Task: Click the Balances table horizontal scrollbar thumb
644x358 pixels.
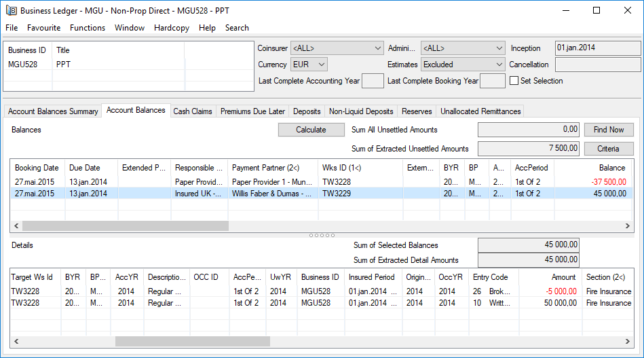Action: [x=126, y=226]
